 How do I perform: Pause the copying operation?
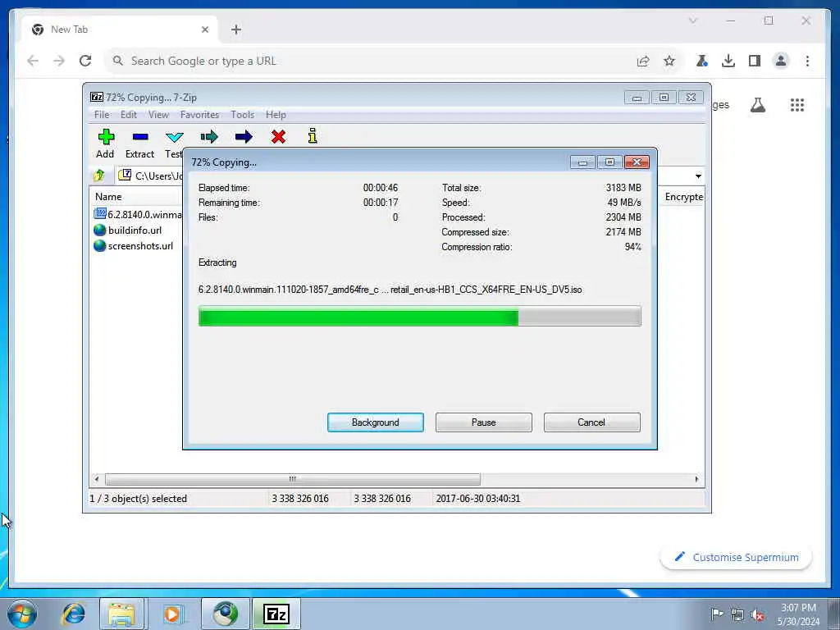[484, 422]
